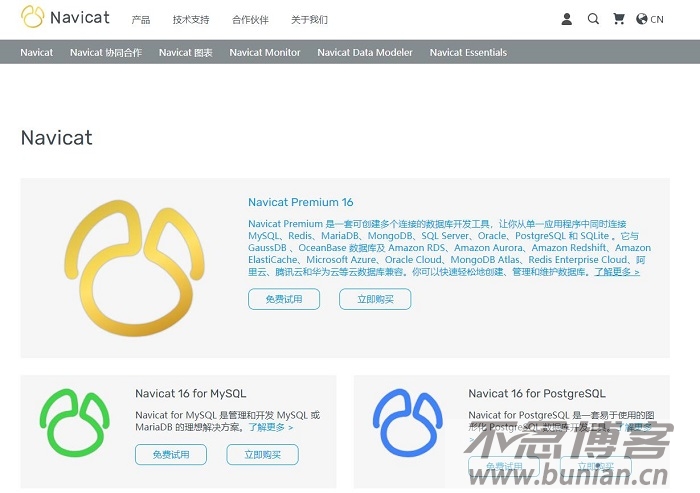Click 立即购买 for Navicat Premium 16
This screenshot has height=493, width=700.
tap(375, 299)
